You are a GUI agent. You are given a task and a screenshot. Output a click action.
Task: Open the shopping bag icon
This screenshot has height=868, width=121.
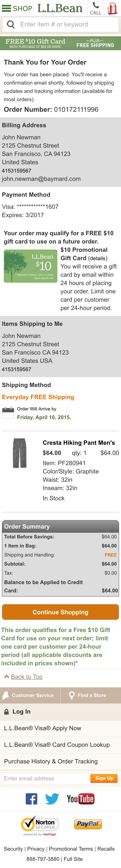111,8
